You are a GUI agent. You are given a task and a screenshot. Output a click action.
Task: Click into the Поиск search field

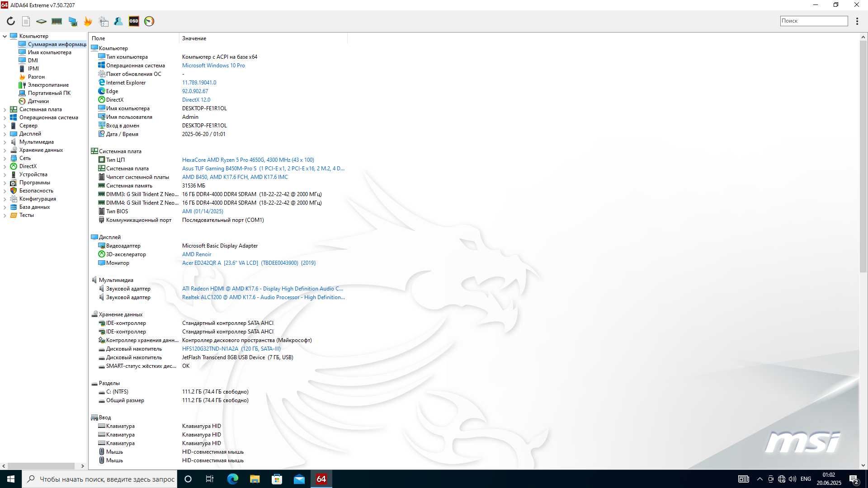[814, 21]
